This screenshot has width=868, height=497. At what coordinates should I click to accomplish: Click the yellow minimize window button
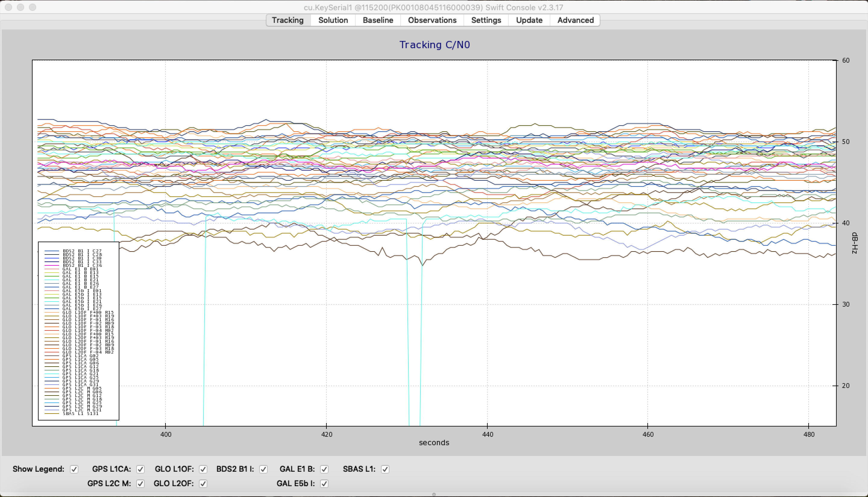[20, 7]
